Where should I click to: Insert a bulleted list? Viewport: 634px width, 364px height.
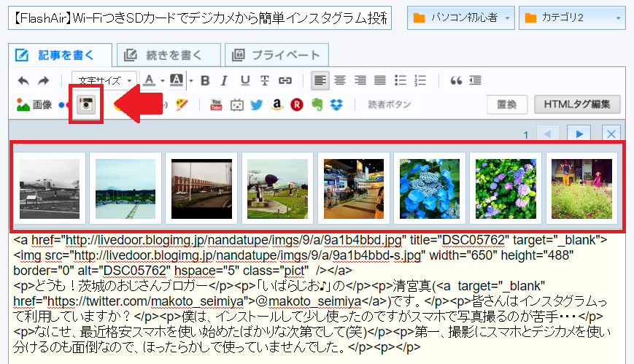(x=401, y=80)
